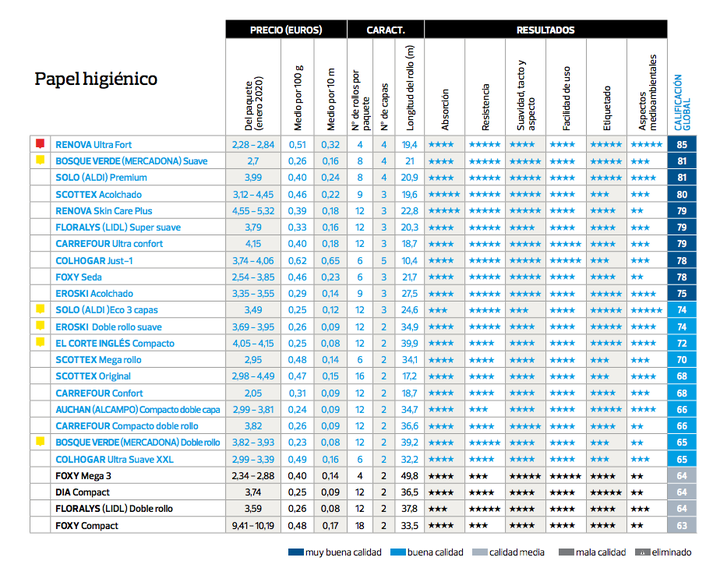Image resolution: width=720 pixels, height=568 pixels.
Task: Click the red marker beside RENOVA Ultra Fort
Action: pos(40,144)
